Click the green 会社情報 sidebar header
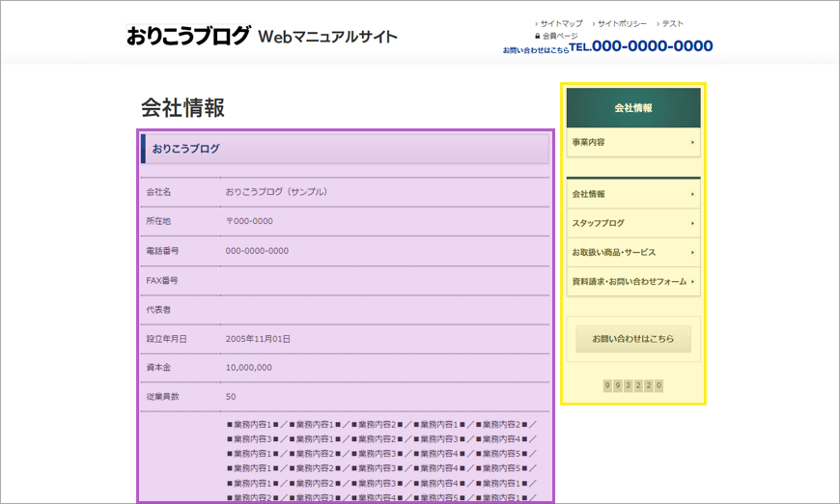Image resolution: width=840 pixels, height=504 pixels. pyautogui.click(x=633, y=107)
